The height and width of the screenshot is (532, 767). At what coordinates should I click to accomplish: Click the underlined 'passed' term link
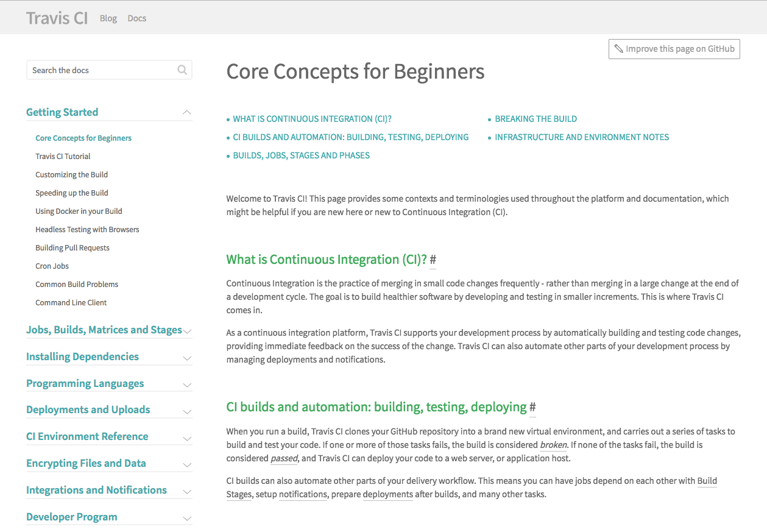(x=284, y=458)
